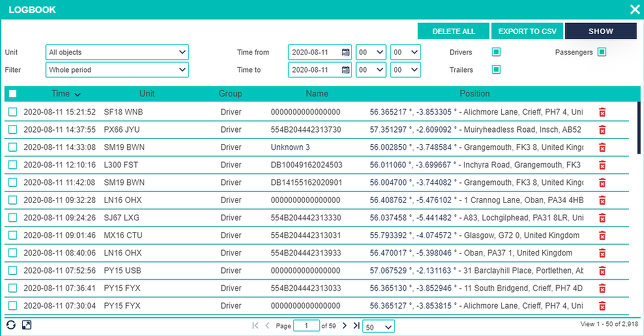The image size is (644, 336).
Task: Click the expand window icon beside refresh
Action: click(27, 325)
